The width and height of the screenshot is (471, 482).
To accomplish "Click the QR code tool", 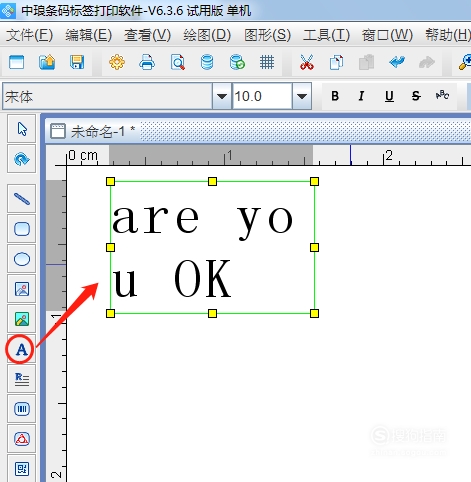I will pyautogui.click(x=22, y=469).
